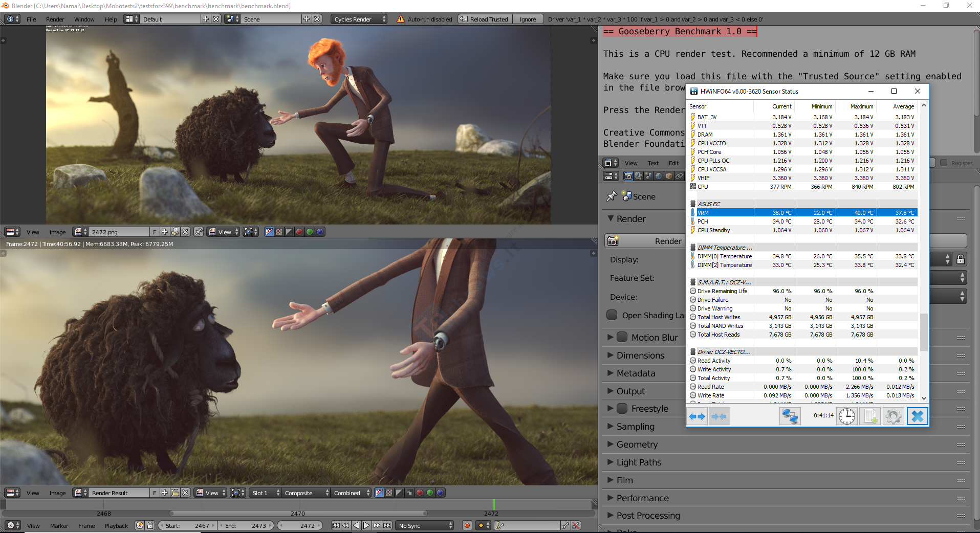Click the add screen layout plus icon
This screenshot has width=980, height=533.
pyautogui.click(x=206, y=19)
